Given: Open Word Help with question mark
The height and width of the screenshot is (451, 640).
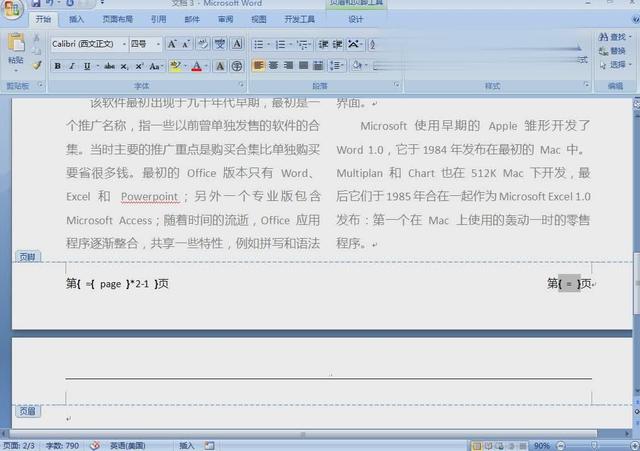Looking at the screenshot, I should [636, 19].
